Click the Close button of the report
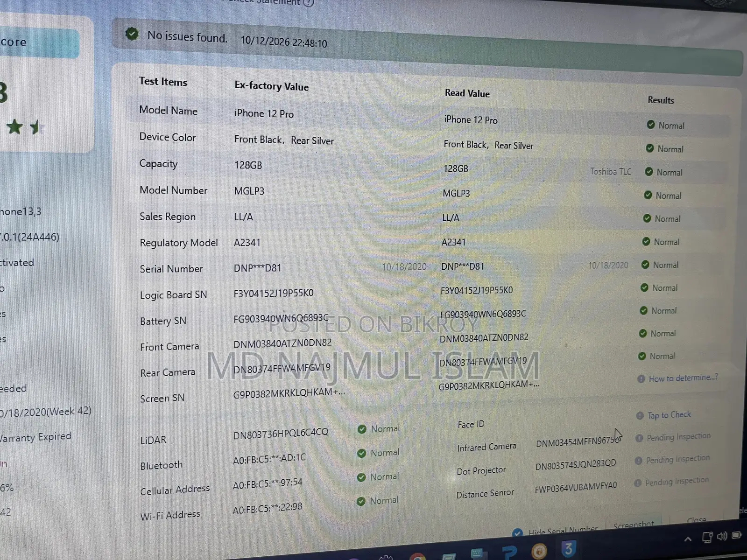 [x=697, y=519]
